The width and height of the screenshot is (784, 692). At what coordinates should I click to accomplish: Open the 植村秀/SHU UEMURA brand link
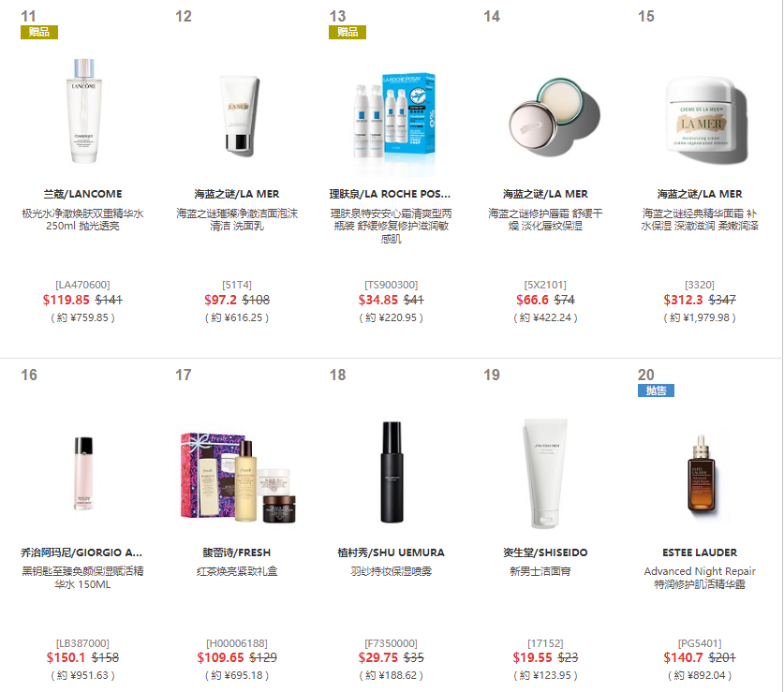pos(391,552)
